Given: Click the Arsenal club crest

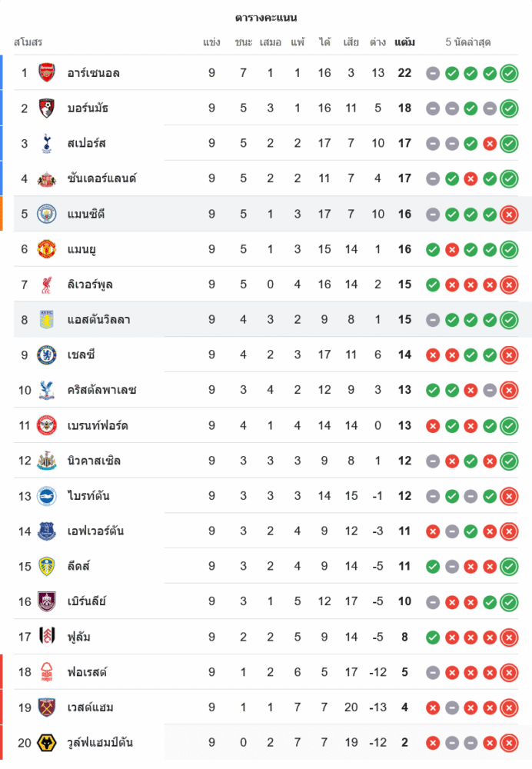Looking at the screenshot, I should pyautogui.click(x=47, y=73).
